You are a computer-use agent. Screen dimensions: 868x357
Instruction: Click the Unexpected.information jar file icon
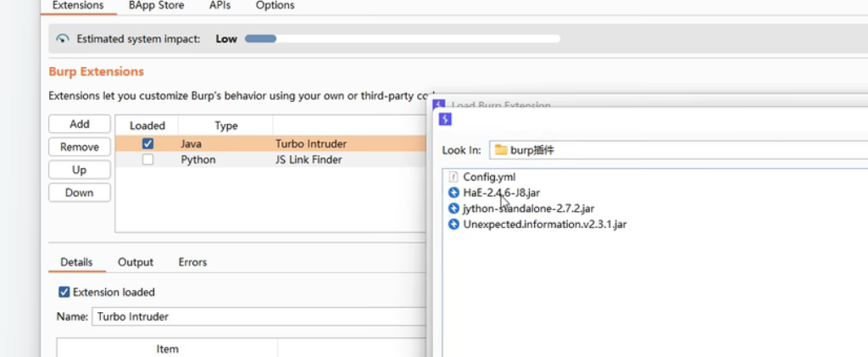pos(453,224)
